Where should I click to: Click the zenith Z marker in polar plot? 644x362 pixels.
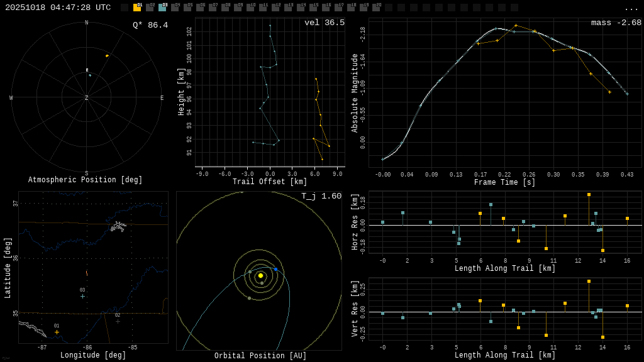87,98
